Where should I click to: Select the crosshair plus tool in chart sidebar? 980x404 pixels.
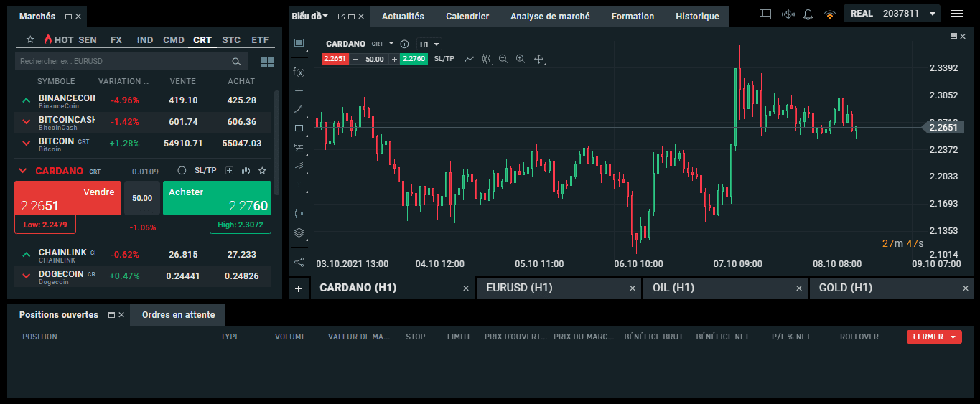click(299, 90)
